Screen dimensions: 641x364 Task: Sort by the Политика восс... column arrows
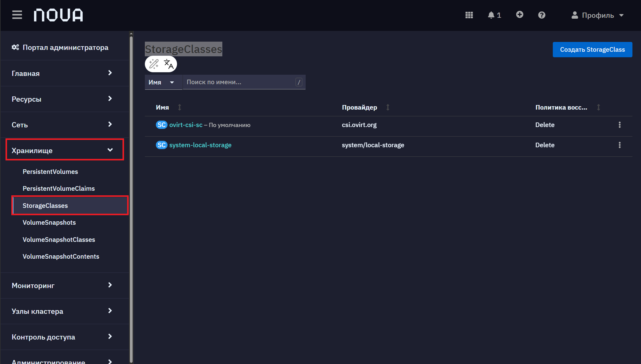coord(598,107)
